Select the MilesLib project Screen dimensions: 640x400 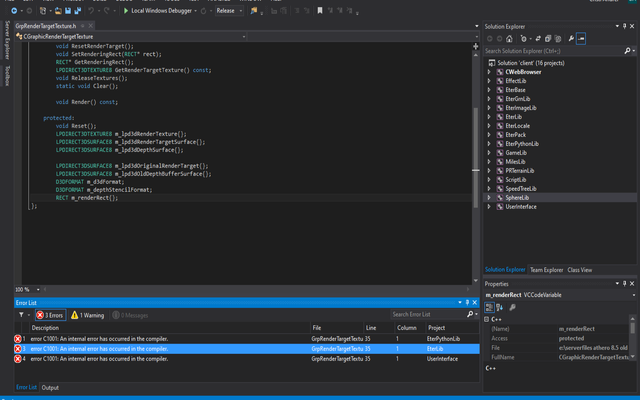(x=515, y=162)
